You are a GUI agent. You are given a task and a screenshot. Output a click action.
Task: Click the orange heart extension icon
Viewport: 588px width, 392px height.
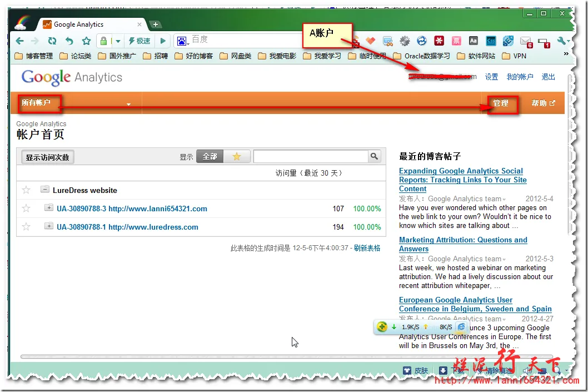tap(371, 41)
